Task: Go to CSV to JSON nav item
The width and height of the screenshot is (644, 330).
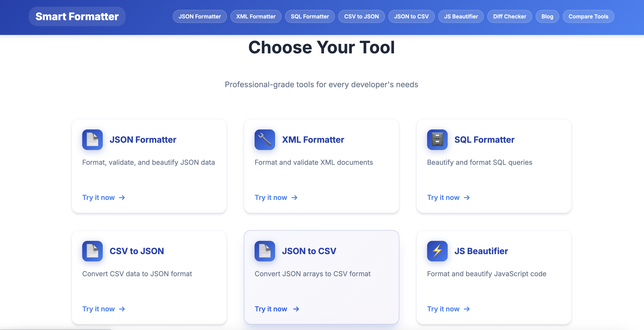Action: tap(361, 16)
